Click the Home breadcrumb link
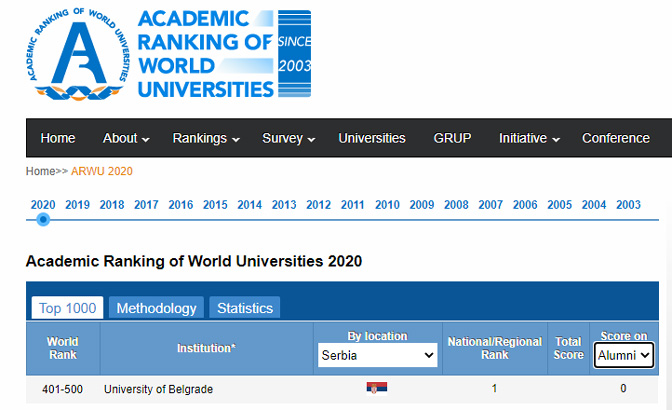 coord(40,171)
